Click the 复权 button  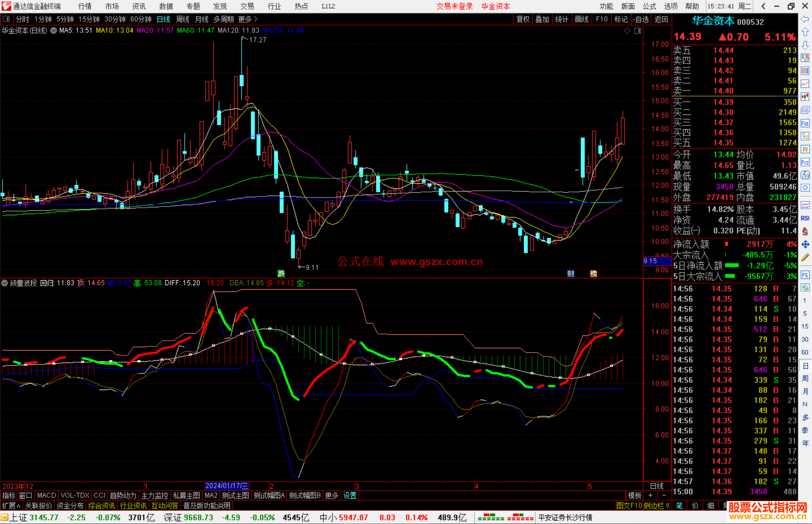(x=523, y=19)
